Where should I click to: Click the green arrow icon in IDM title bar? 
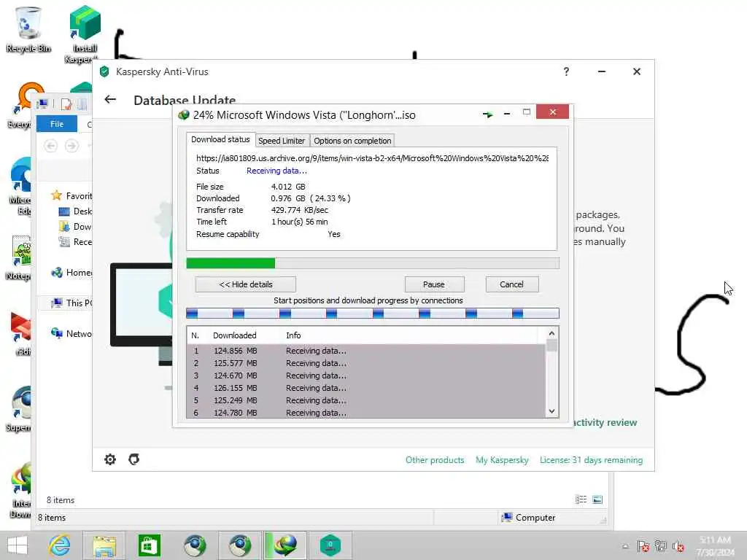[x=487, y=114]
